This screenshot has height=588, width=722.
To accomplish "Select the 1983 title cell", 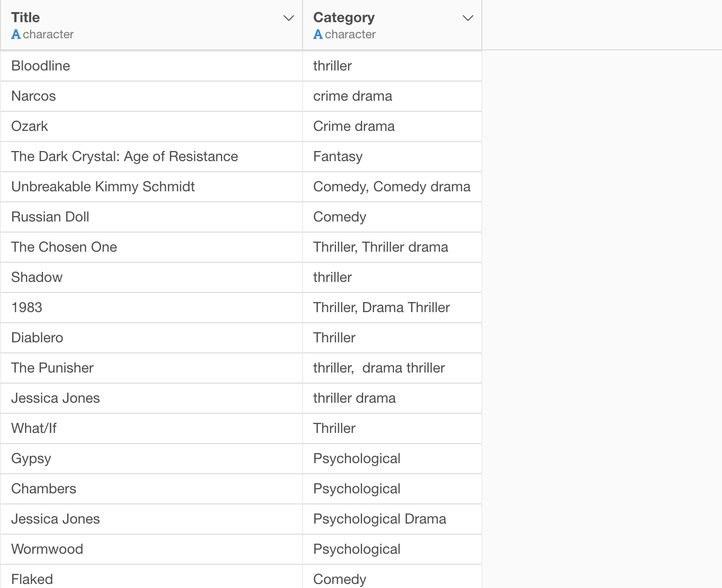I will (x=151, y=308).
